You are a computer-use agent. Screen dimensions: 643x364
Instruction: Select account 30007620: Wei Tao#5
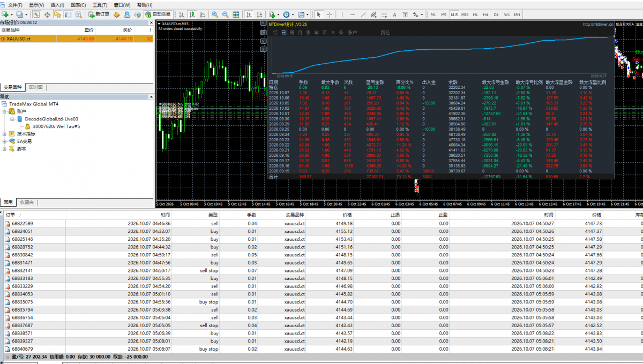[53, 126]
